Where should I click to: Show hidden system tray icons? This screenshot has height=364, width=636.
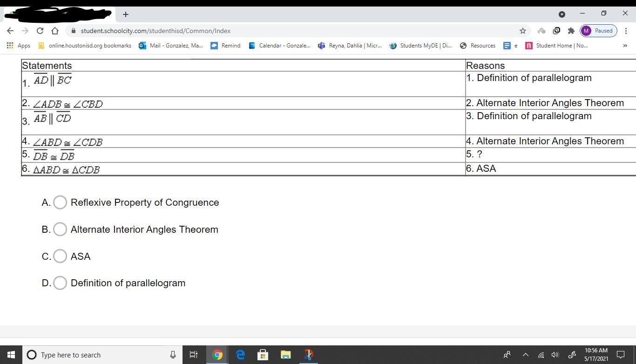click(x=525, y=355)
